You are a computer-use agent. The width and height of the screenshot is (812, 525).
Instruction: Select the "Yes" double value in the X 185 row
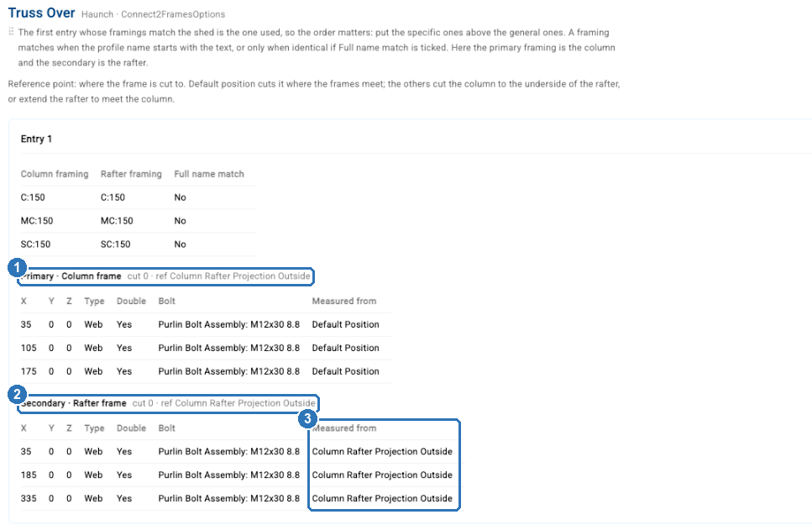pyautogui.click(x=124, y=475)
